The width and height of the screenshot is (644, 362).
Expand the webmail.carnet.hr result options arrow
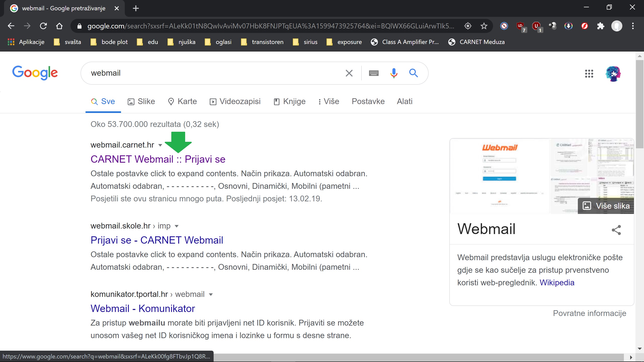pyautogui.click(x=160, y=145)
